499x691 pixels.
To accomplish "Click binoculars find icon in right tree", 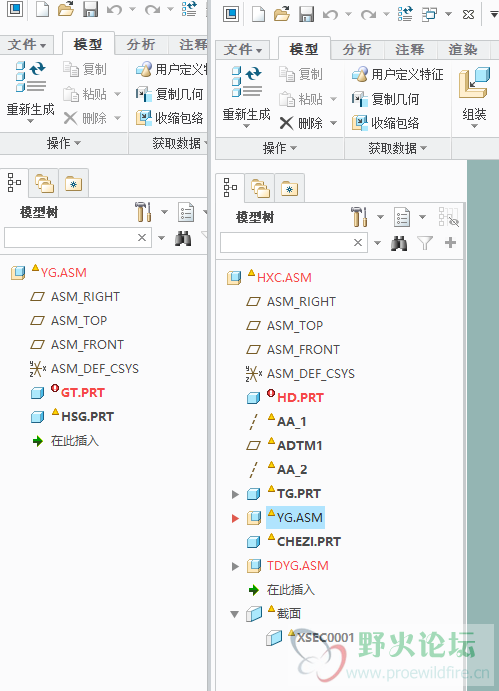I will [x=399, y=243].
